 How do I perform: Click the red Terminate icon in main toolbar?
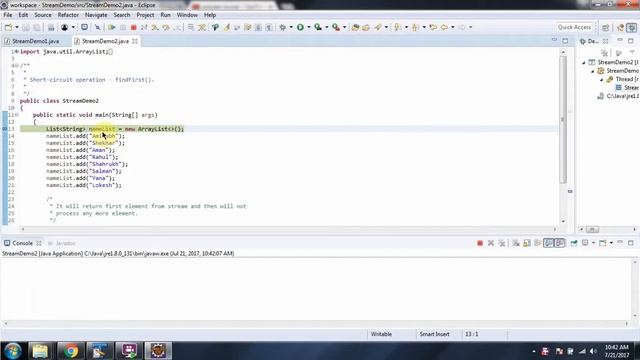tap(133, 27)
